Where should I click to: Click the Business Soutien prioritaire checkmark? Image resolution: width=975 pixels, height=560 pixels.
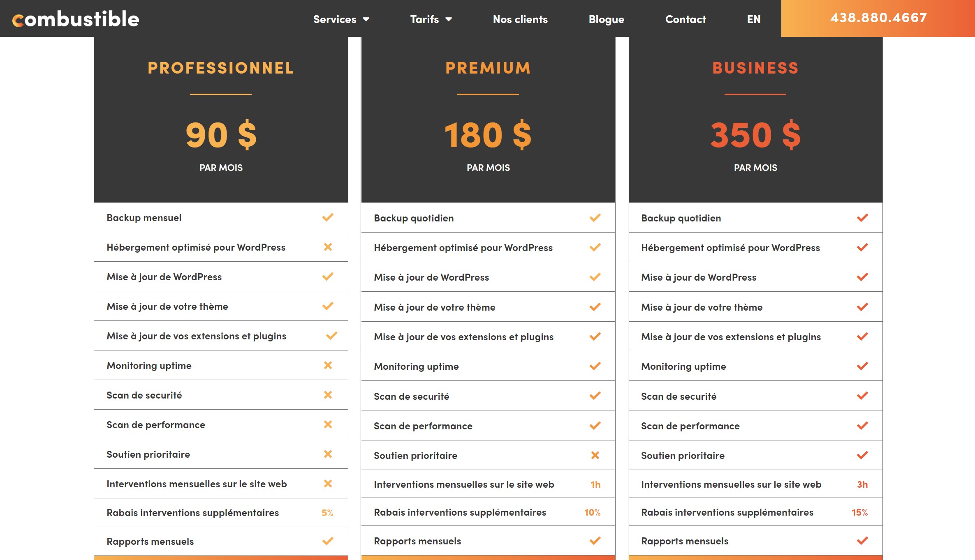(862, 455)
